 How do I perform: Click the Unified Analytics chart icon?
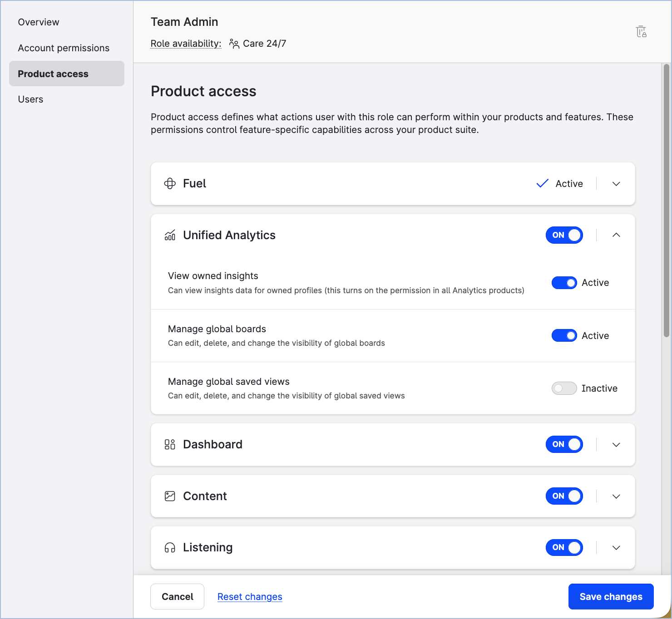[x=170, y=235]
